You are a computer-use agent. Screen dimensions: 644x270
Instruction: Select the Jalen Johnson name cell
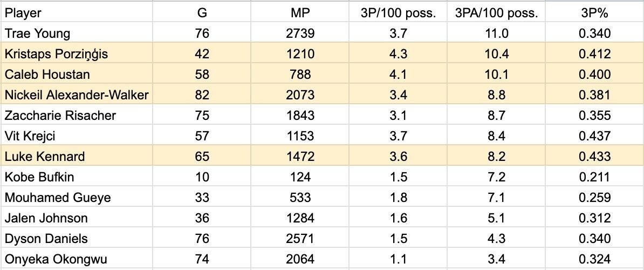77,218
